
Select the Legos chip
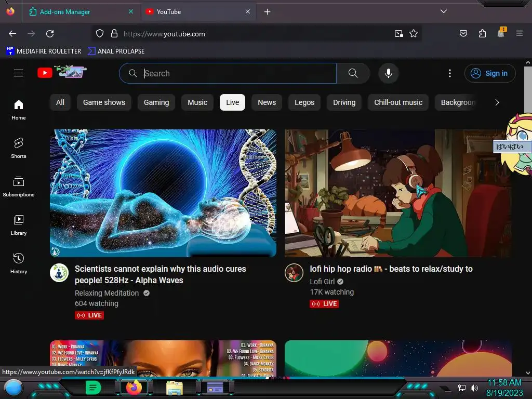coord(304,102)
